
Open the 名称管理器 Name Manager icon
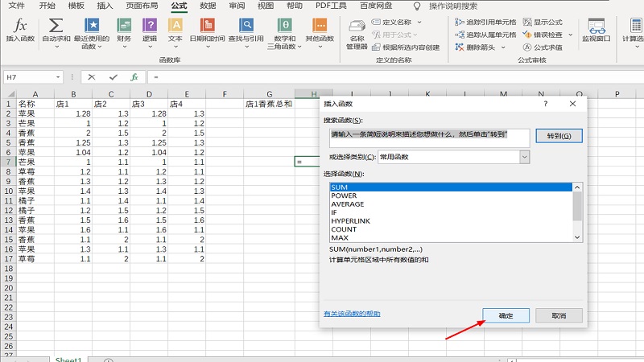click(x=357, y=31)
